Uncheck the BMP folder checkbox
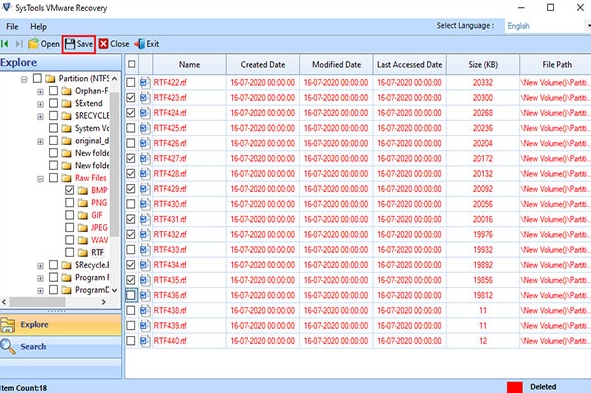Image resolution: width=591 pixels, height=393 pixels. tap(69, 190)
